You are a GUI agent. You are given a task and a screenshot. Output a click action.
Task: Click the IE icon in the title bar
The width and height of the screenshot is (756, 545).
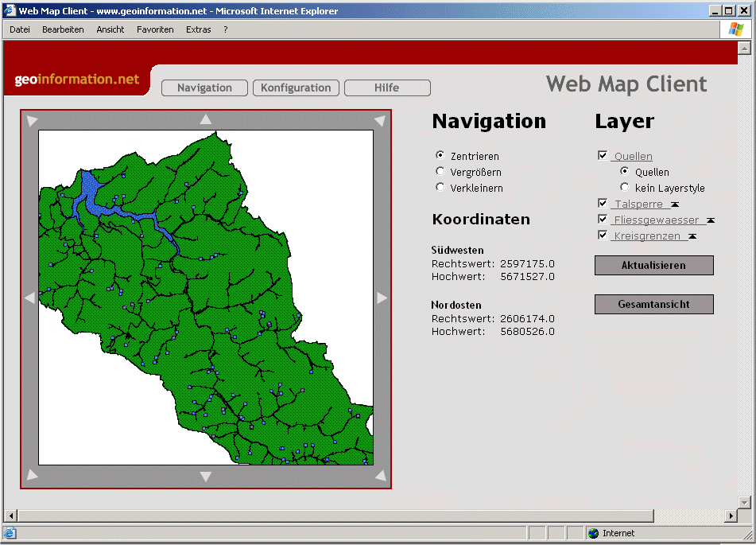(10, 10)
